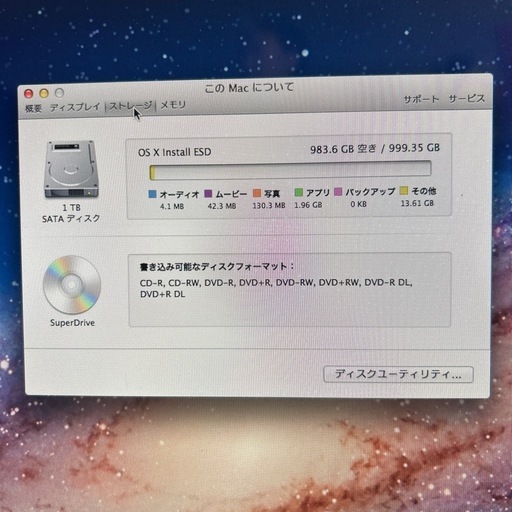Click the storage usage bar
The height and width of the screenshot is (512, 512).
pos(290,170)
